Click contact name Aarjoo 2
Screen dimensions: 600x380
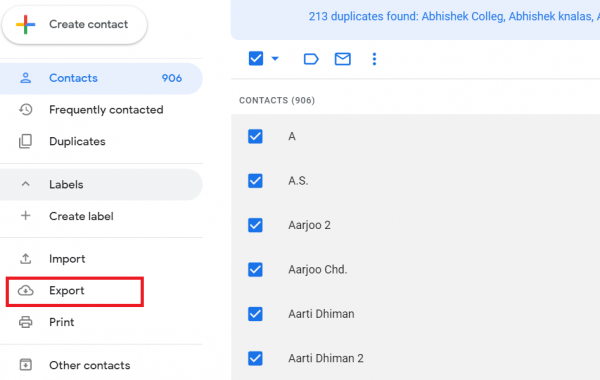coord(309,225)
